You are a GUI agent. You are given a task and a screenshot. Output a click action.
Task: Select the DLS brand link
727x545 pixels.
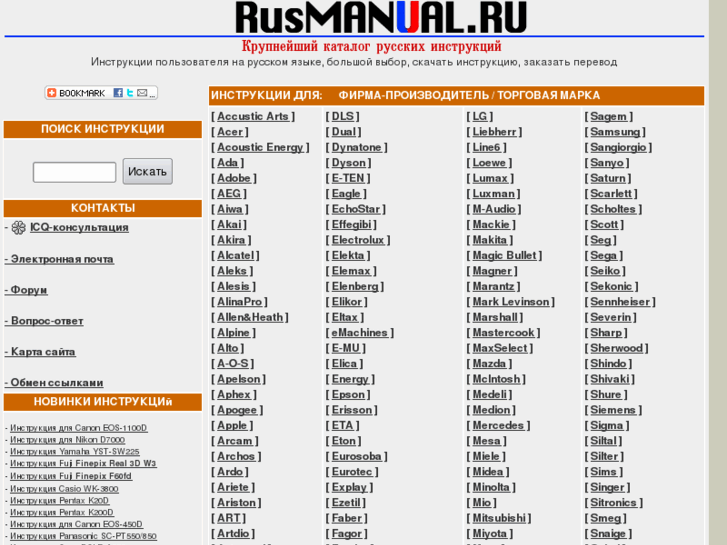(x=342, y=116)
